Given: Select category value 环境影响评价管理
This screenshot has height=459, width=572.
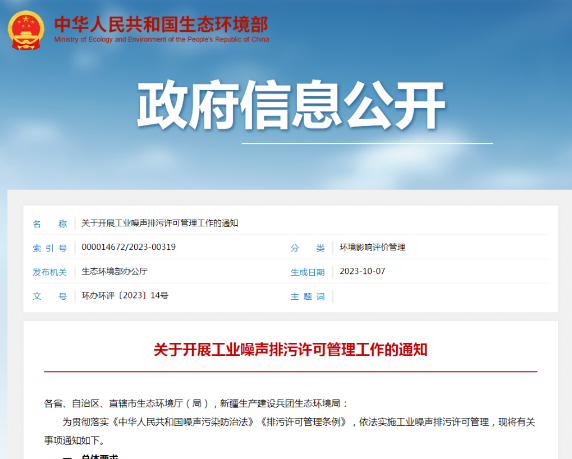Looking at the screenshot, I should click(x=372, y=247).
